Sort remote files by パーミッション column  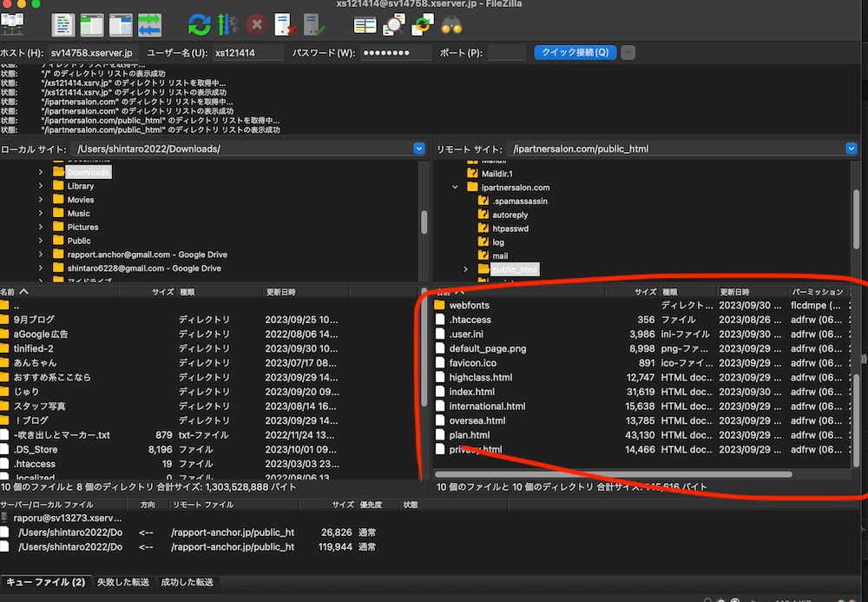point(818,292)
